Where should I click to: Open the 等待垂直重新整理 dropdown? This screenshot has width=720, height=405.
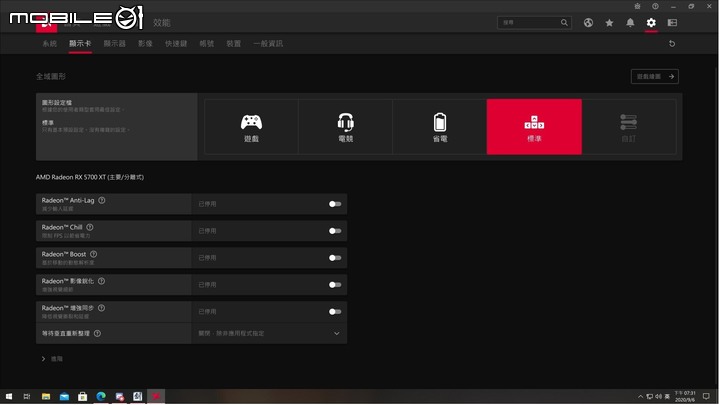(x=269, y=333)
